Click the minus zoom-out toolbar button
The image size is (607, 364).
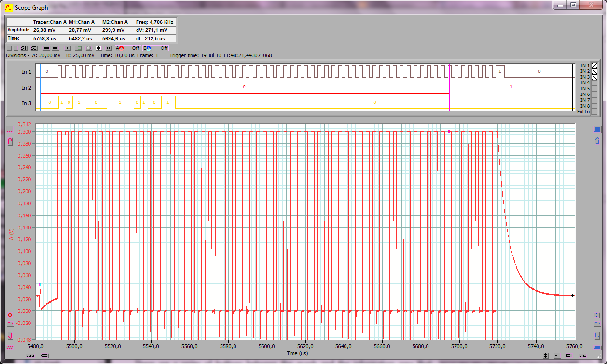(x=16, y=48)
